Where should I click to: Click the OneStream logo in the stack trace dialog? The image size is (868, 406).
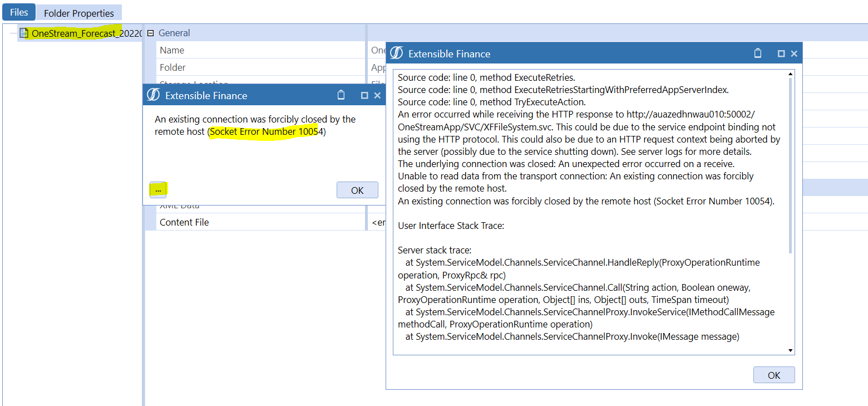[x=396, y=53]
